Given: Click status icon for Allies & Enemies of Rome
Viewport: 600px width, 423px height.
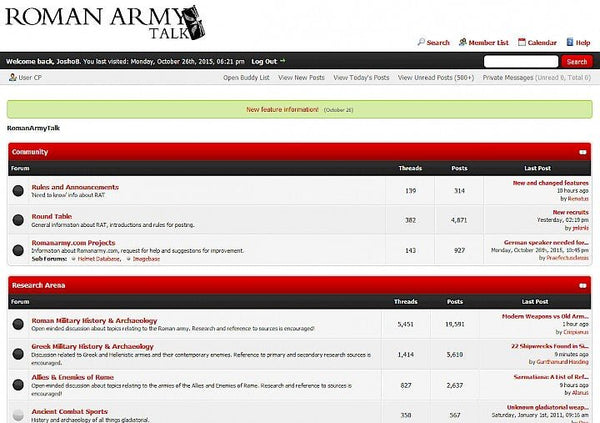Looking at the screenshot, I should coord(18,385).
